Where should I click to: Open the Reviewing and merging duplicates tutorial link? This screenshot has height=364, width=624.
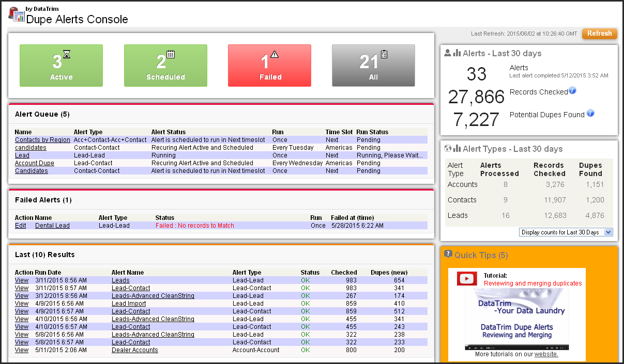point(532,283)
